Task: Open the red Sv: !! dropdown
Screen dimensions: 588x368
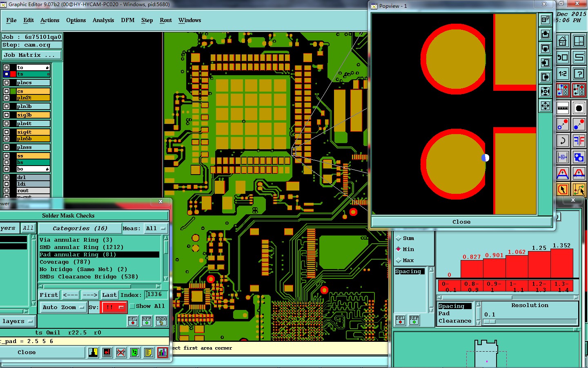Action: pos(114,307)
